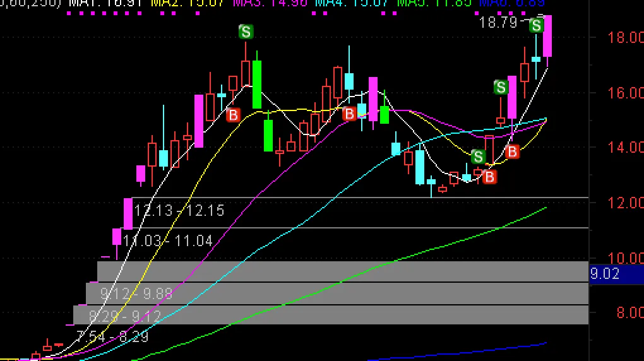644x361 pixels.
Task: Click the S sell marker beside the 18.79 label
Action: (537, 26)
